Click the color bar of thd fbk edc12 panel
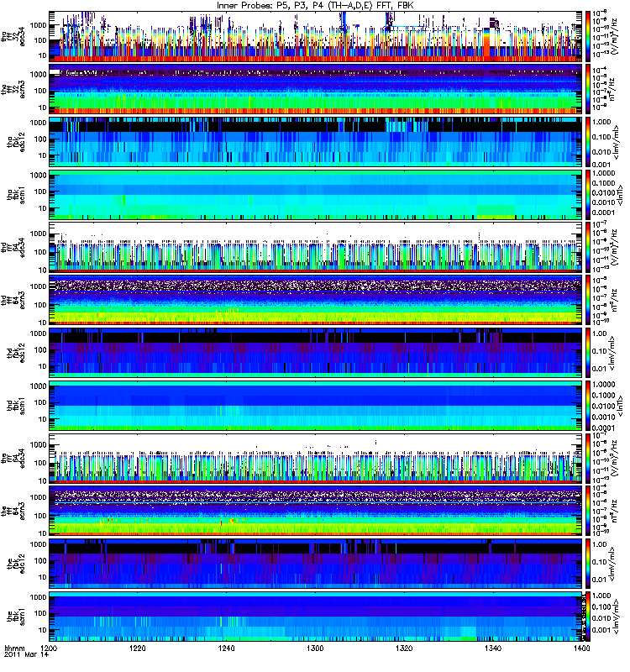Image resolution: width=630 pixels, height=672 pixels. click(x=588, y=353)
